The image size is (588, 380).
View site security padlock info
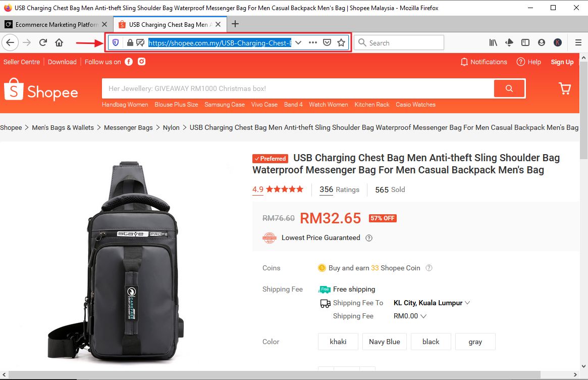130,43
